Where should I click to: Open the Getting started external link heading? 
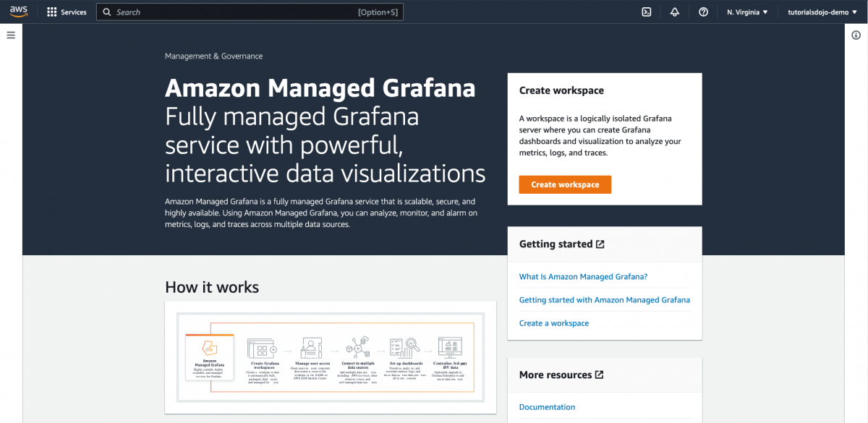tap(561, 244)
